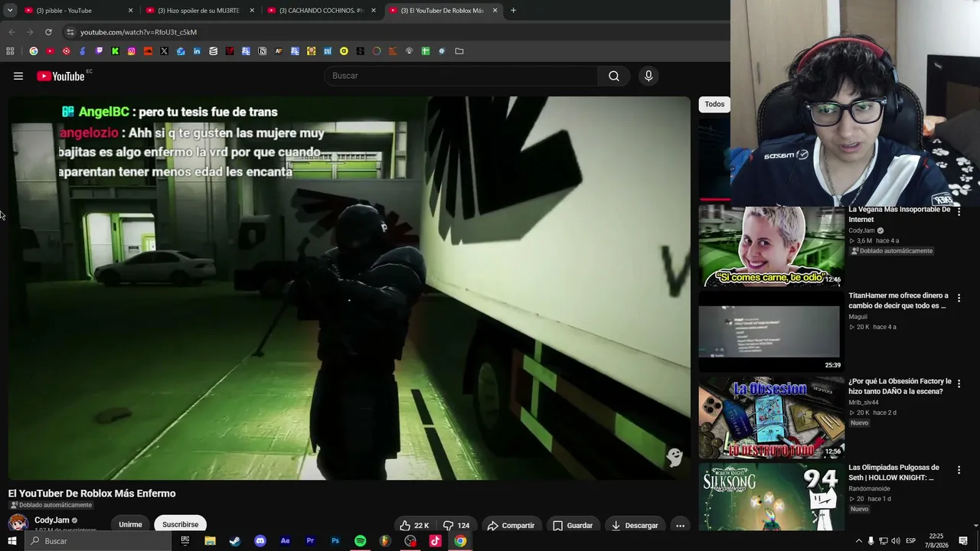
Task: Click the YouTube logo in the page header
Action: click(x=60, y=76)
